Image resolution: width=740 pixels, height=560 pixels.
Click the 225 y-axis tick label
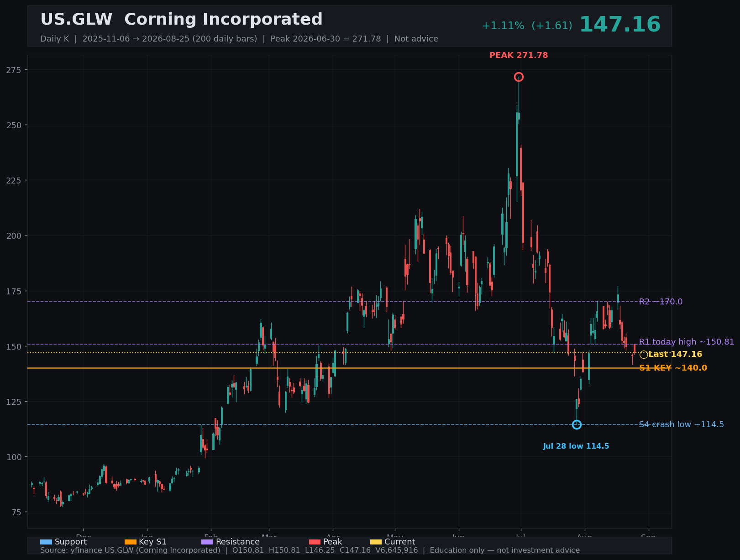point(14,180)
